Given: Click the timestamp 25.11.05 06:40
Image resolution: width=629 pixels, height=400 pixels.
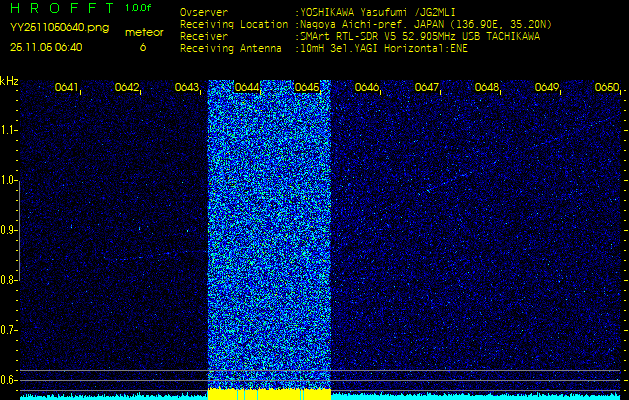Looking at the screenshot, I should point(46,47).
